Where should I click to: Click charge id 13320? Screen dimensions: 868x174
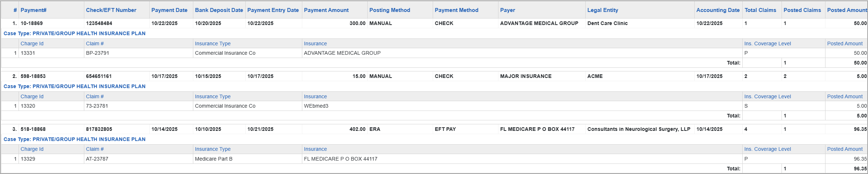(x=28, y=106)
